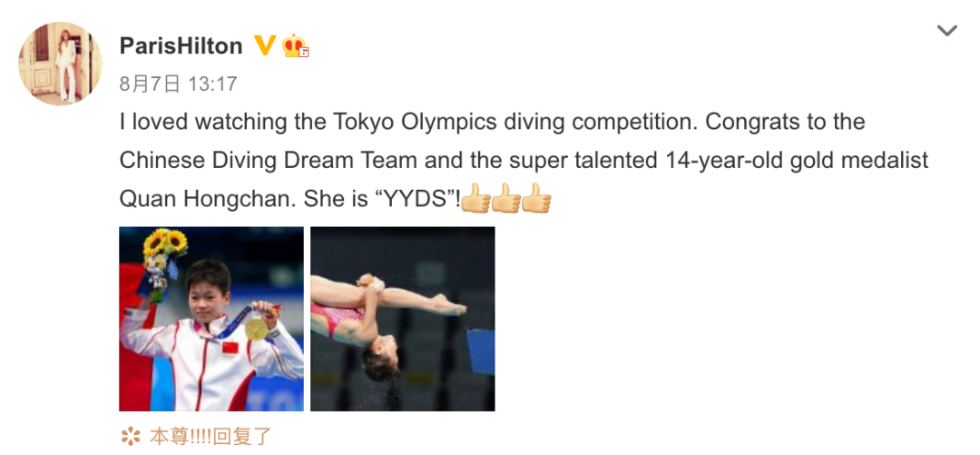Image resolution: width=980 pixels, height=455 pixels.
Task: Click the pinwheel icon beside 本尊
Action: pos(131,436)
